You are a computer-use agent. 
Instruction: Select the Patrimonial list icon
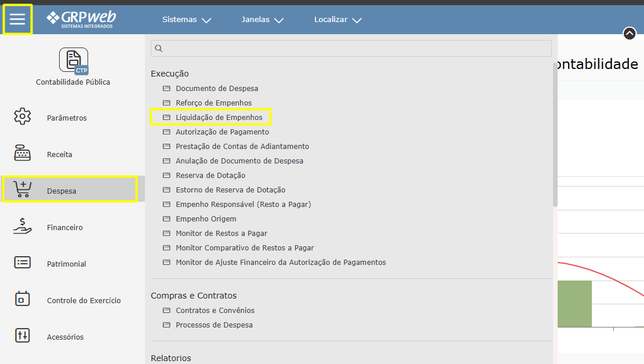coord(22,263)
